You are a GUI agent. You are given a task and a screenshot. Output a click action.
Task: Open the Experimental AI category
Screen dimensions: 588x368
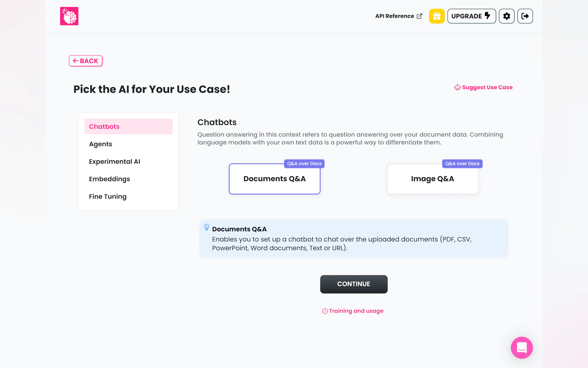coord(115,162)
